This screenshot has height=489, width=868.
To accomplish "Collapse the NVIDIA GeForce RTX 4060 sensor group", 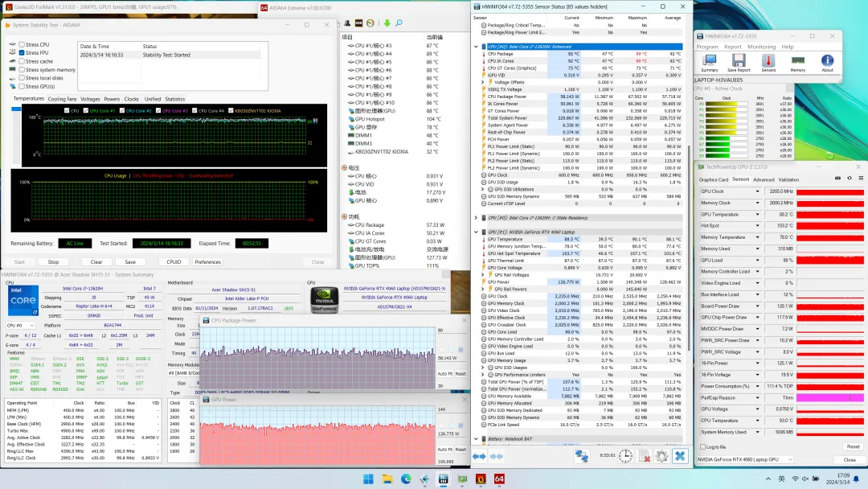I will tap(476, 232).
